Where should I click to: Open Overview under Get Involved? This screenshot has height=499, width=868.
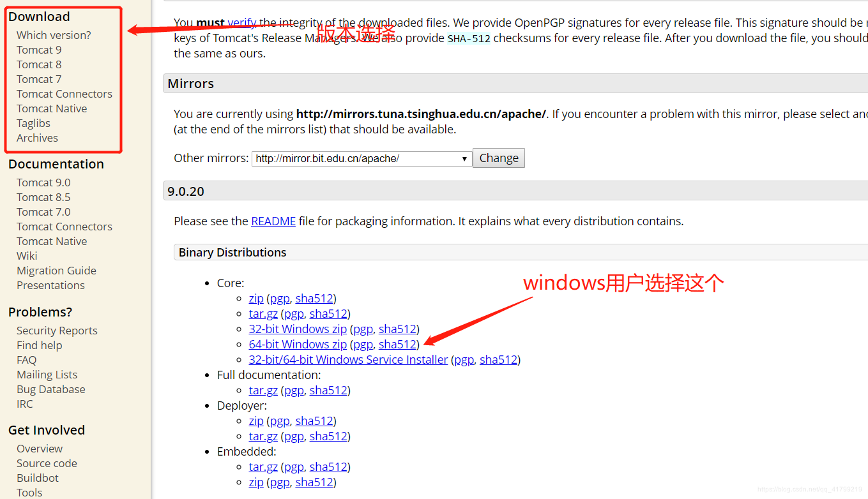pyautogui.click(x=40, y=449)
